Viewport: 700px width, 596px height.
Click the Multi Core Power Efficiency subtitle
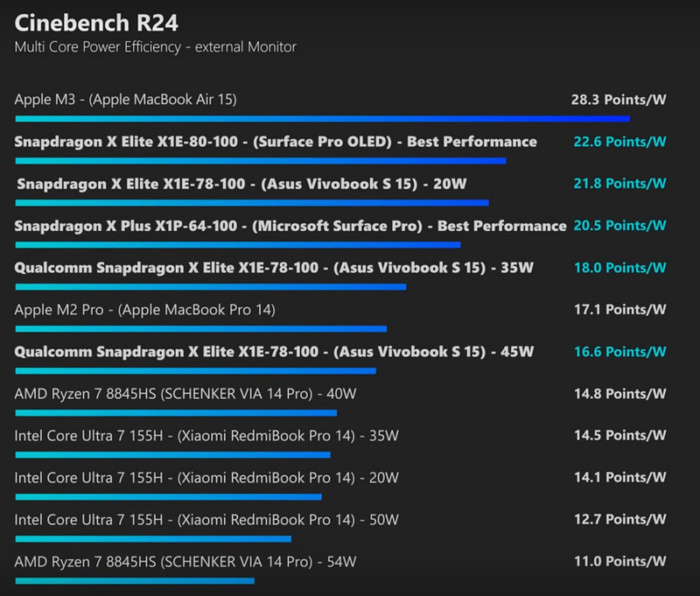coord(155,46)
